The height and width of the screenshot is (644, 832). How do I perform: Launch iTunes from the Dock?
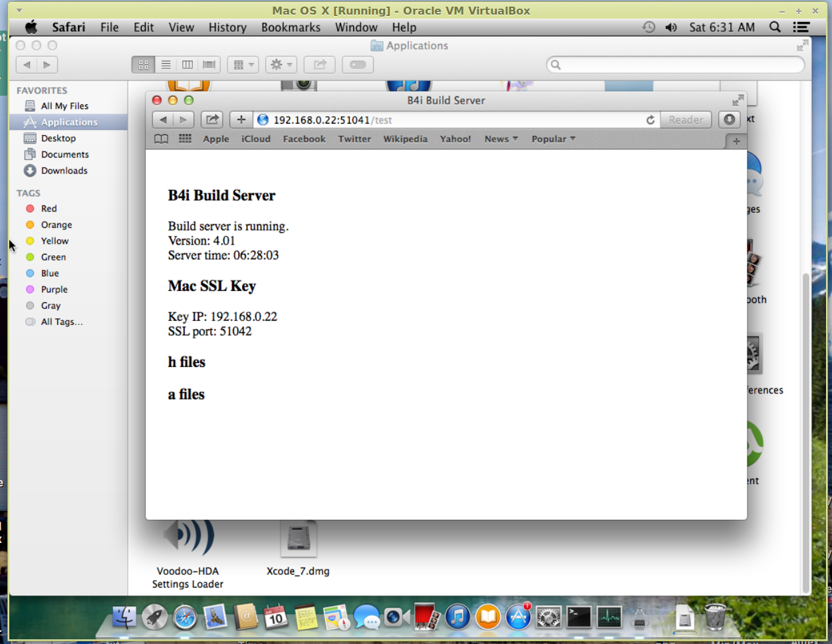[x=458, y=617]
